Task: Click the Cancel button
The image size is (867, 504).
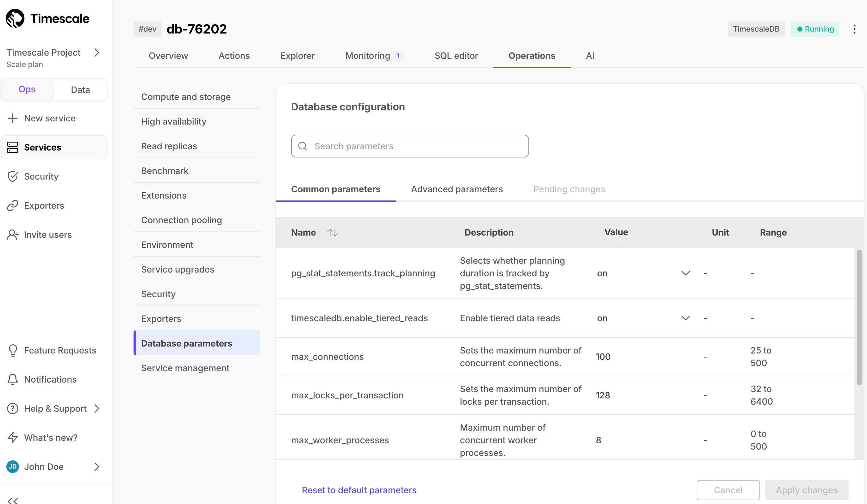Action: 728,490
